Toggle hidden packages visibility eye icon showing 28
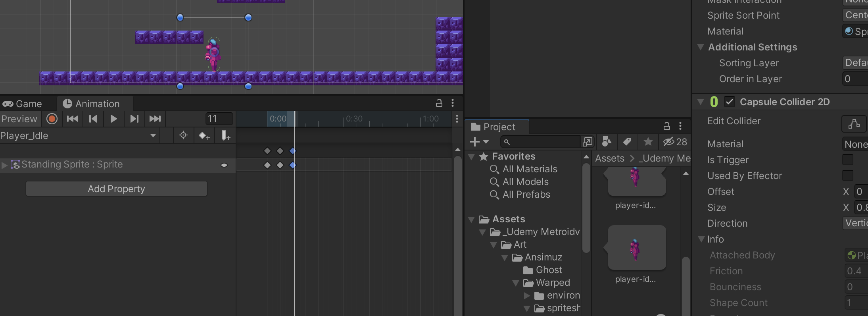The height and width of the screenshot is (316, 868). [x=675, y=142]
